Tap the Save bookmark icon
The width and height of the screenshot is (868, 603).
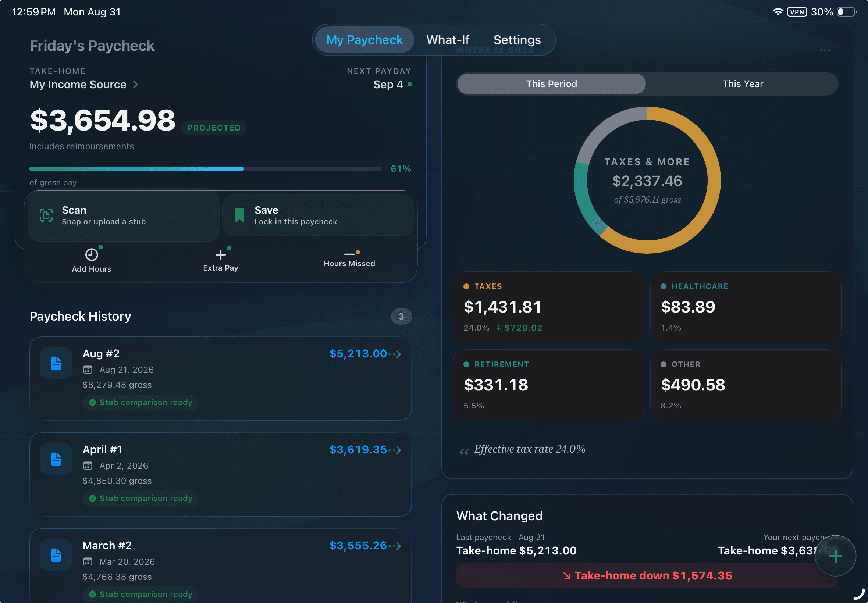tap(239, 215)
